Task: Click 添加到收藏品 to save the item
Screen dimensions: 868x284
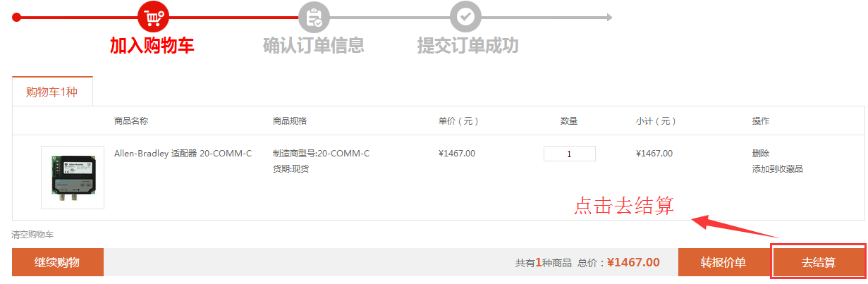Action: coord(777,169)
